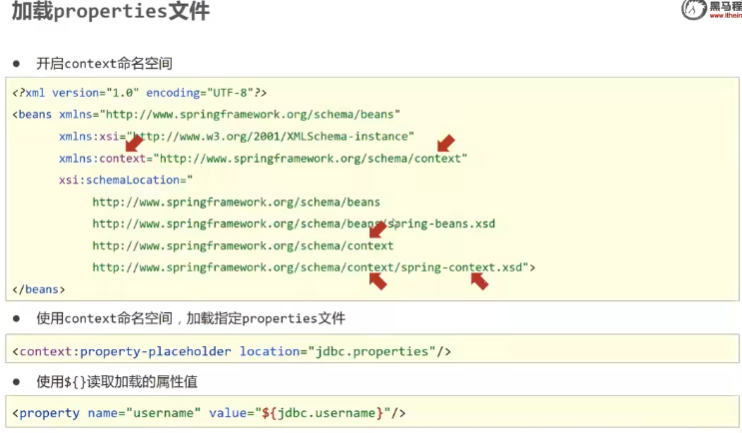Click the www.w3.org XMLSchema-instance URL
742x433 pixels.
(270, 135)
